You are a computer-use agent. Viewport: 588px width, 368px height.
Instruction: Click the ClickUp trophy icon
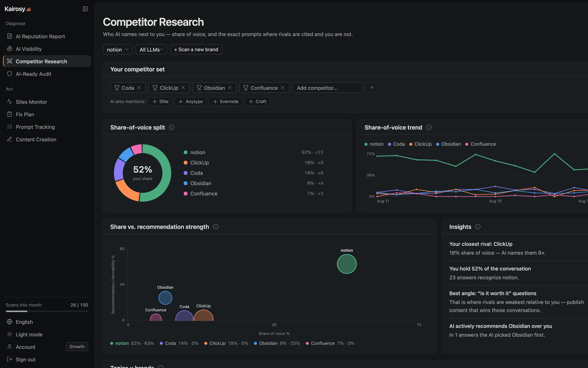[x=155, y=88]
